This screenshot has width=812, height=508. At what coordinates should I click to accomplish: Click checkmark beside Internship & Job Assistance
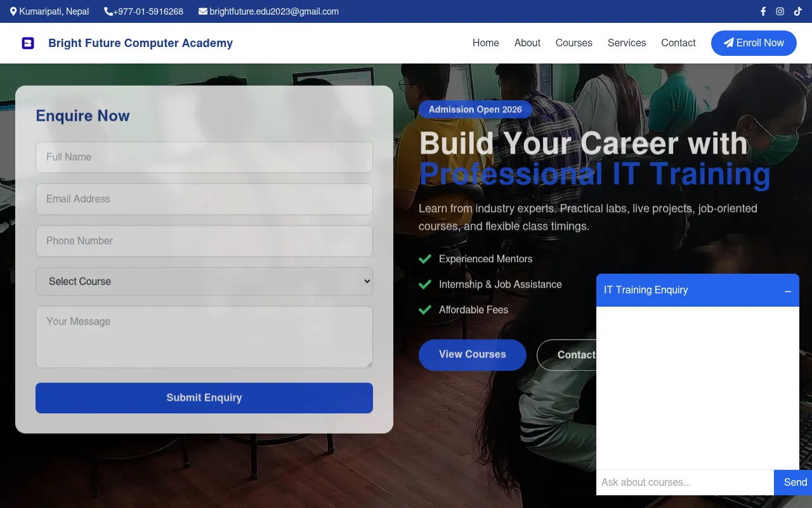pyautogui.click(x=425, y=284)
